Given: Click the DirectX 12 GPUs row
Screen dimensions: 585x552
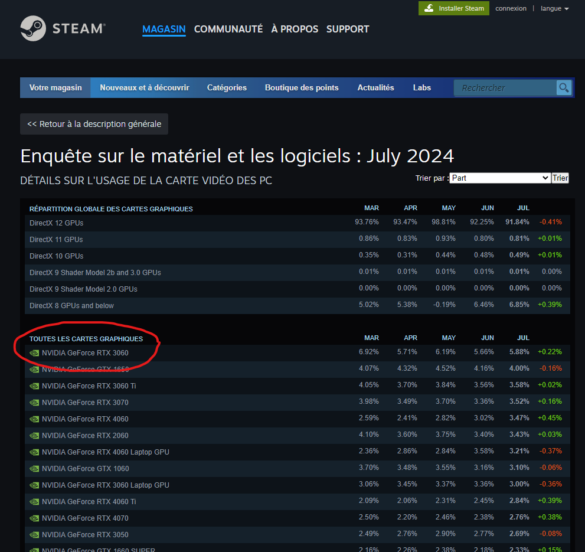Looking at the screenshot, I should (297, 223).
